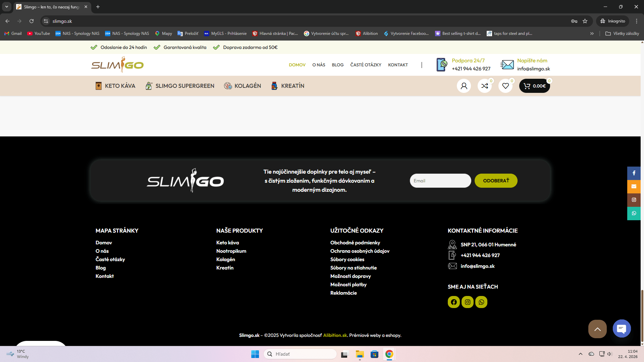Screen dimensions: 644x362
Task: Bookmark this page with the star icon
Action: tap(585, 21)
